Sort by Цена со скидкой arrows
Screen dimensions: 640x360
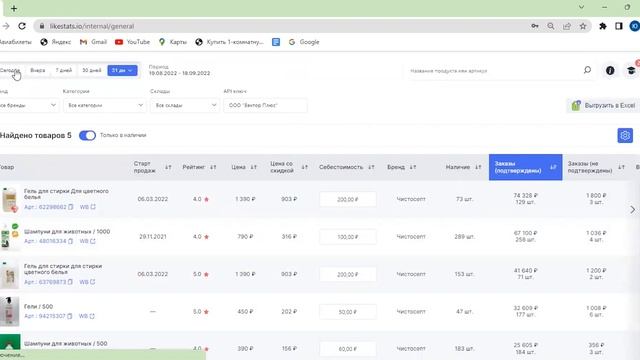[x=304, y=167]
